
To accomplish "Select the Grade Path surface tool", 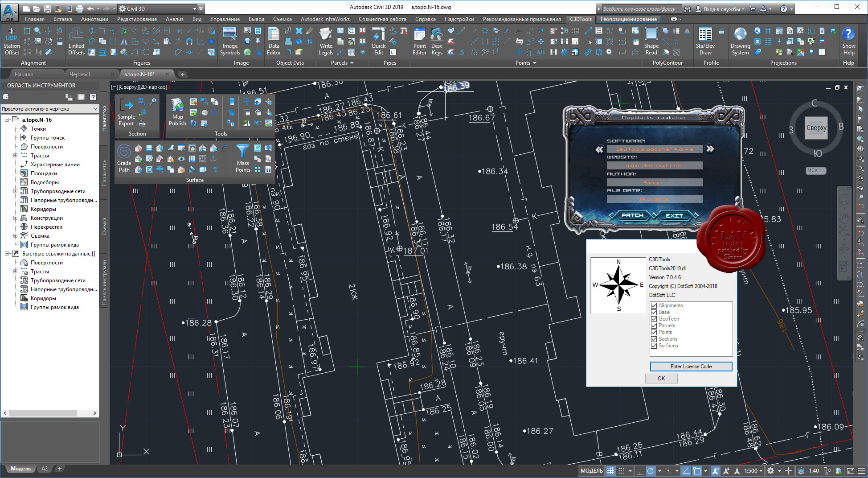I will [x=124, y=158].
